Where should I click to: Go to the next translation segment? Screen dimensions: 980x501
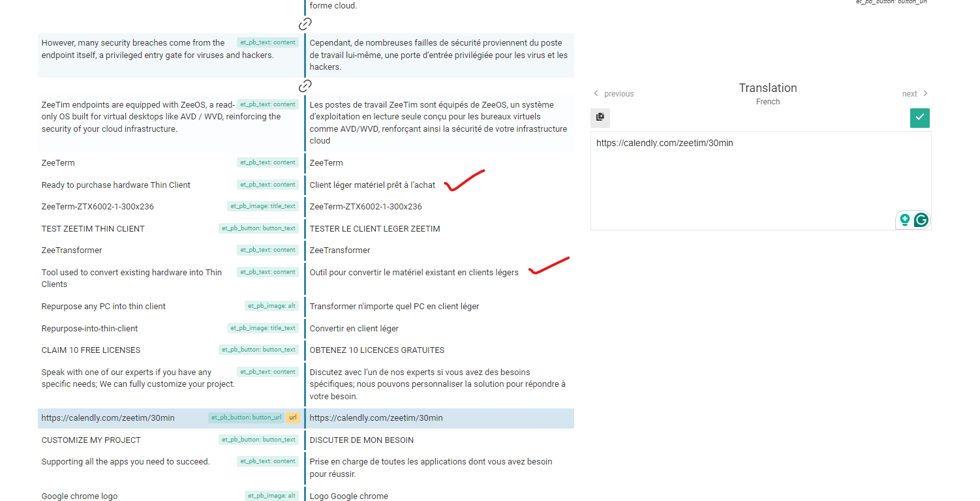point(915,94)
